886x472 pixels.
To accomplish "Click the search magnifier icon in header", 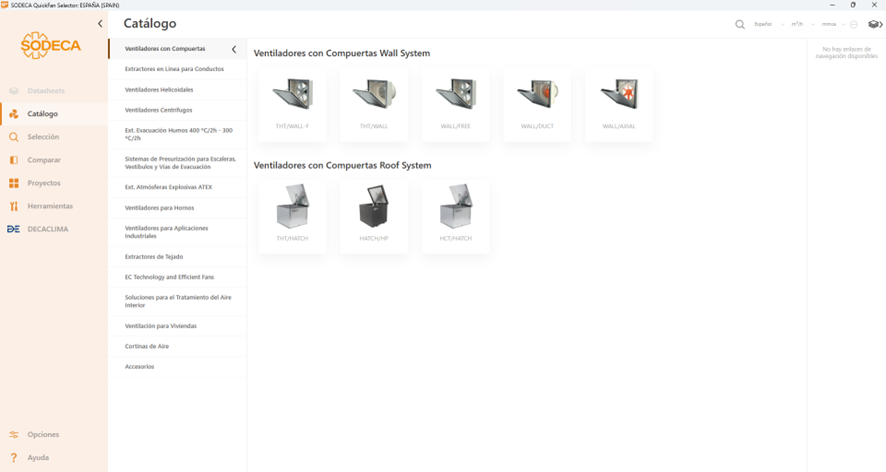I will [x=740, y=24].
